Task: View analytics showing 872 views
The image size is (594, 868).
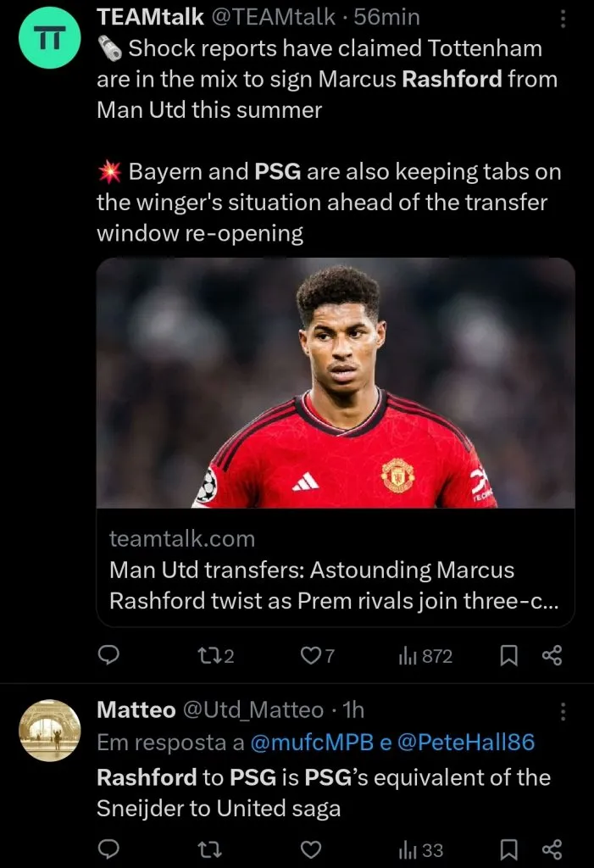Action: tap(425, 655)
